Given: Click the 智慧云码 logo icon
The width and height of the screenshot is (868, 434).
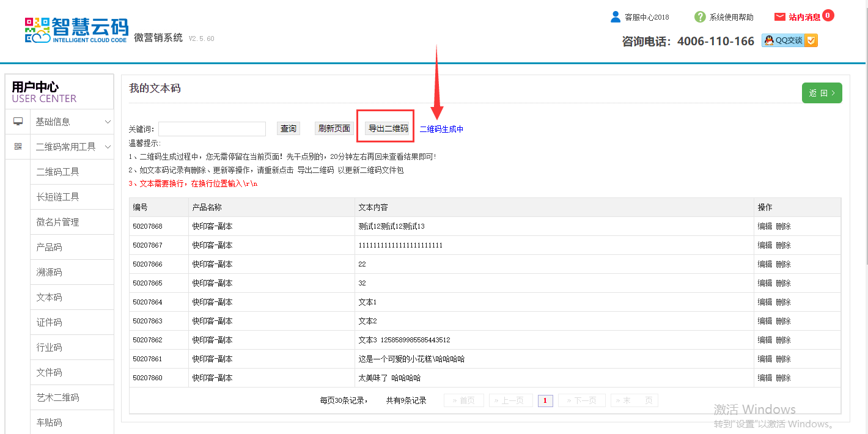Looking at the screenshot, I should [x=37, y=30].
